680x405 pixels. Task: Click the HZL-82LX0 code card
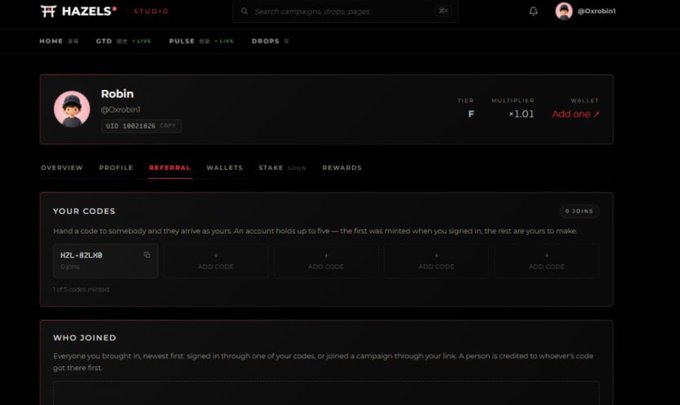[x=105, y=261]
